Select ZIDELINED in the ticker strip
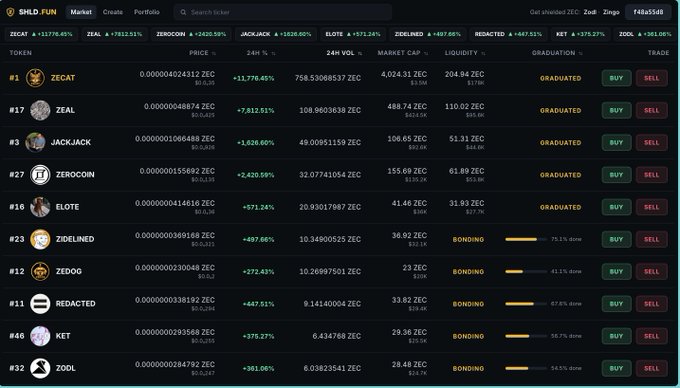680x388 pixels. [x=427, y=34]
